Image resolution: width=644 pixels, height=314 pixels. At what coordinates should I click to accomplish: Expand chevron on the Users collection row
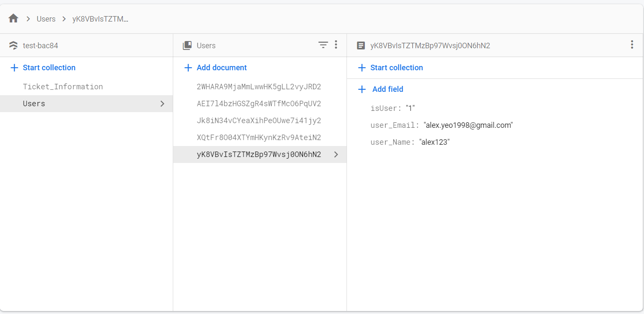[162, 104]
